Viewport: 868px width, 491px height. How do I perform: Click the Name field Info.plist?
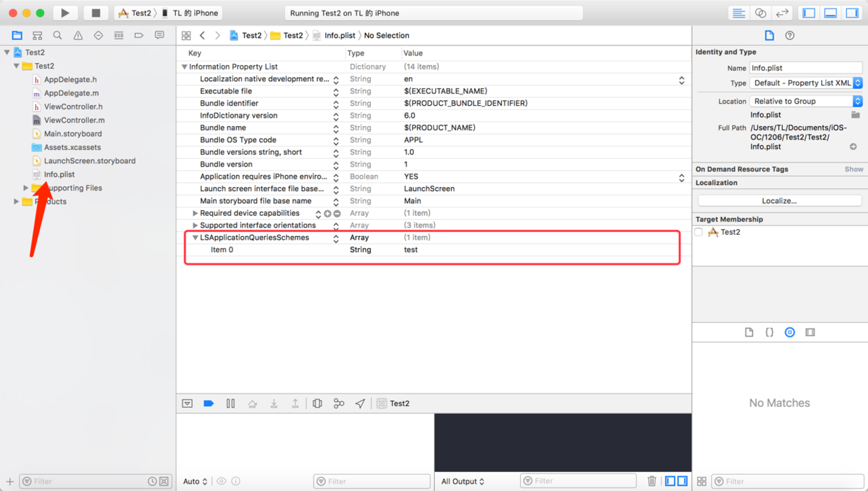[806, 68]
